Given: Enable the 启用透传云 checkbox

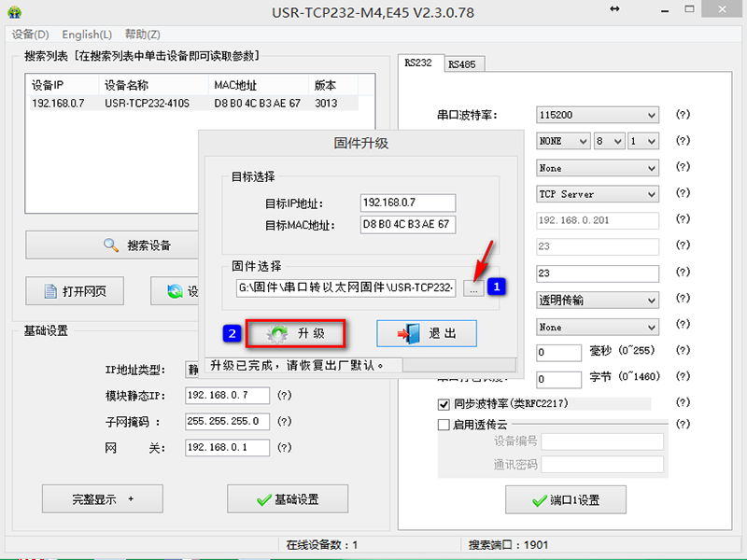Looking at the screenshot, I should tap(444, 424).
